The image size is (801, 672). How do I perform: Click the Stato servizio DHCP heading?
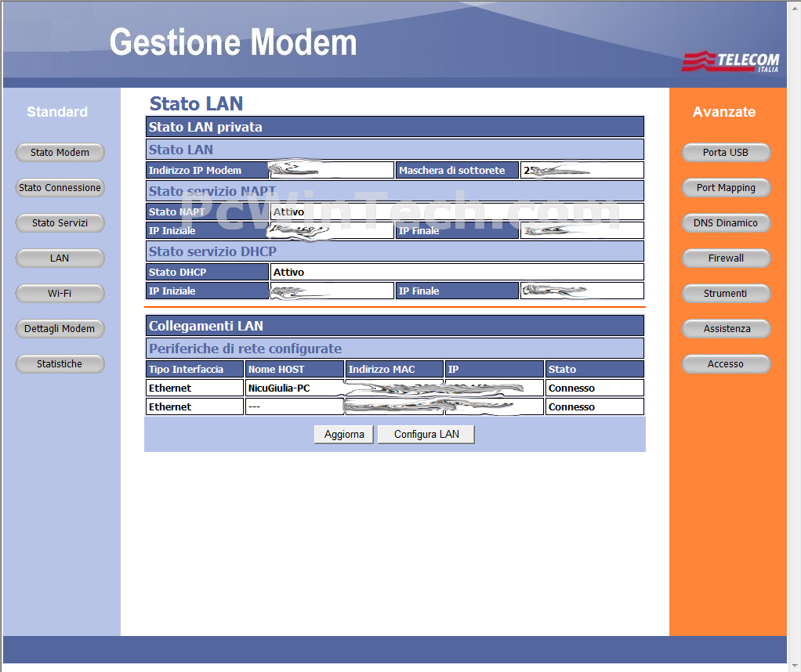[395, 251]
